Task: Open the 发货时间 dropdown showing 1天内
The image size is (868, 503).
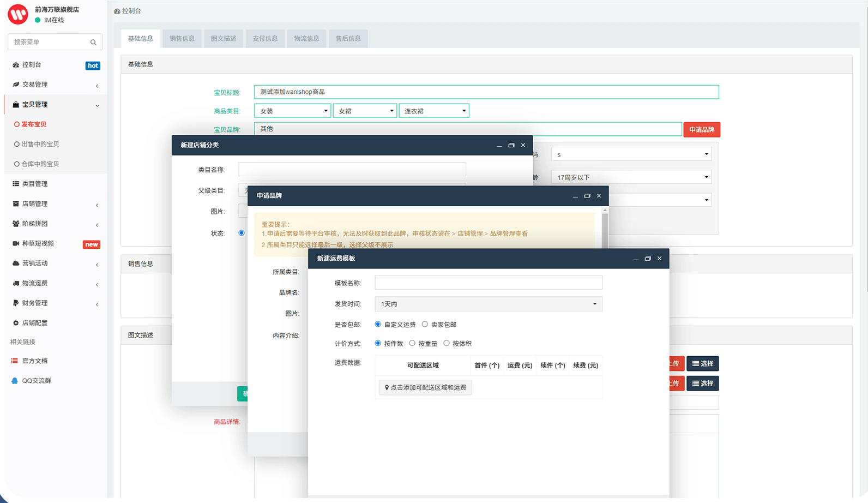Action: (488, 304)
